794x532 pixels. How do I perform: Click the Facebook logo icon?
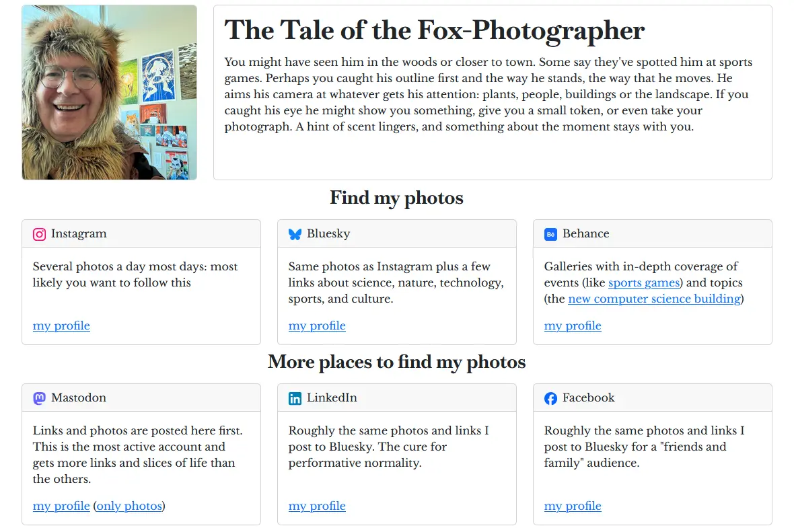(x=550, y=398)
